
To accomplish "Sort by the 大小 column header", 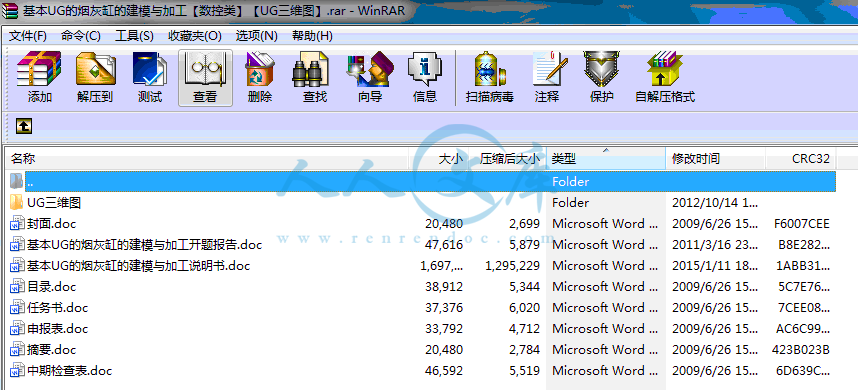I will coord(439,159).
